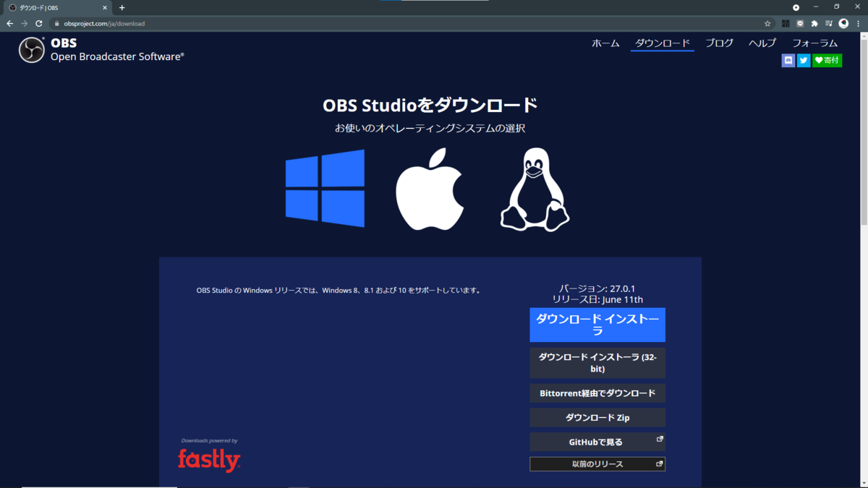
Task: Go to the ホーム menu item
Action: tap(605, 43)
